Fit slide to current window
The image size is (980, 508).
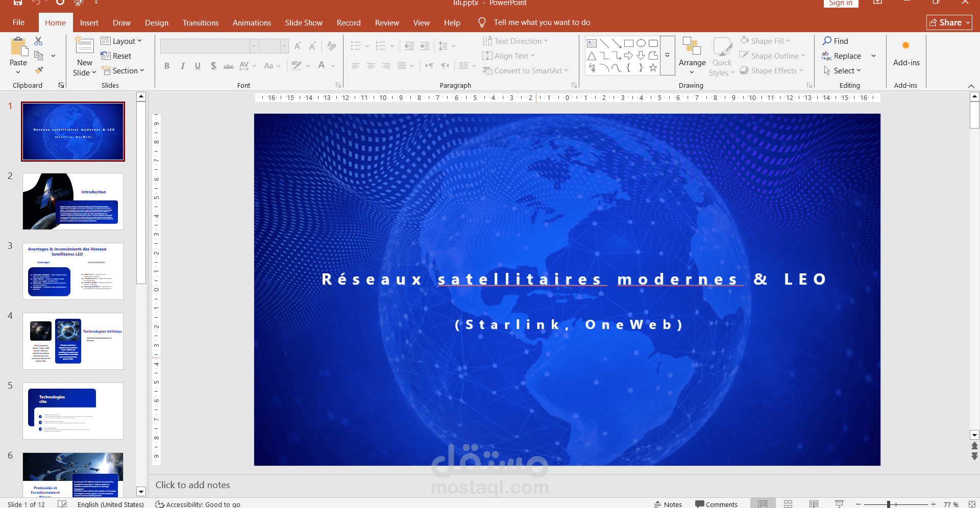(x=972, y=504)
